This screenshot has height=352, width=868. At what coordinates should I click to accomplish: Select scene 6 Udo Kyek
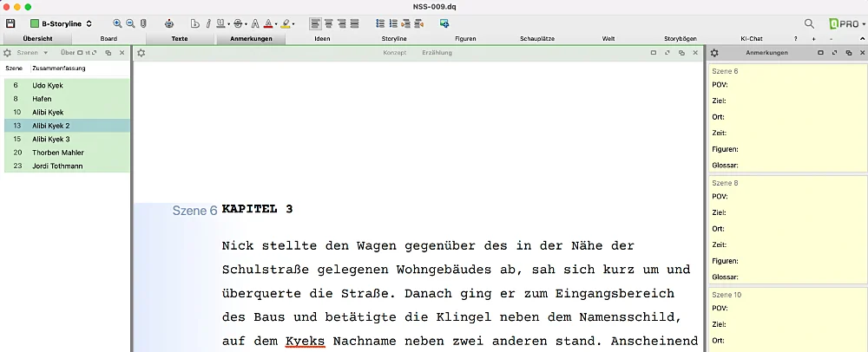(67, 86)
